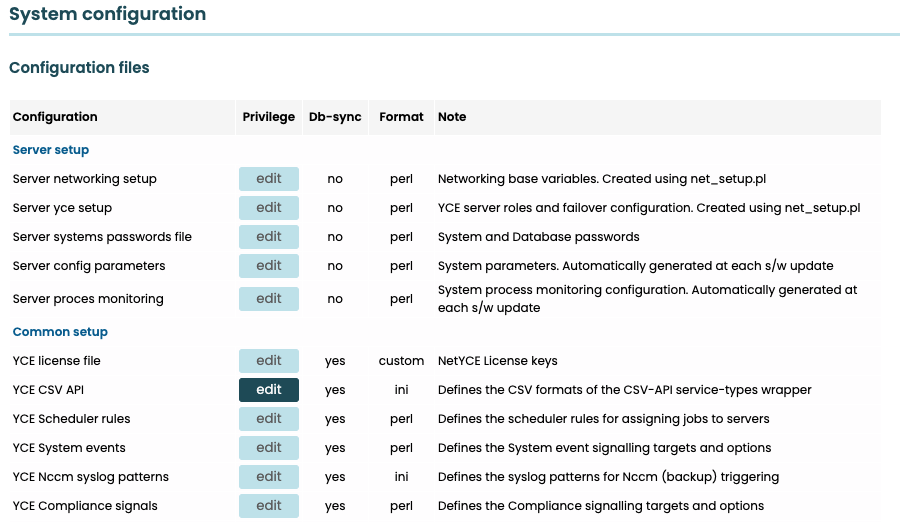Click edit for YCE license file
The height and width of the screenshot is (522, 900).
(x=268, y=361)
